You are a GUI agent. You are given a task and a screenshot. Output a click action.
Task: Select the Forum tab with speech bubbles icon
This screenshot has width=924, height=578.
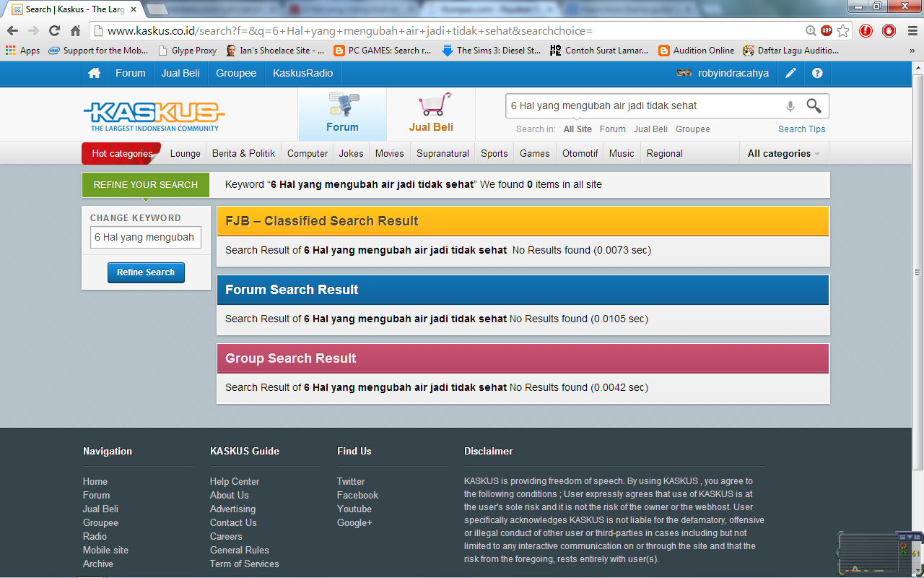342,114
